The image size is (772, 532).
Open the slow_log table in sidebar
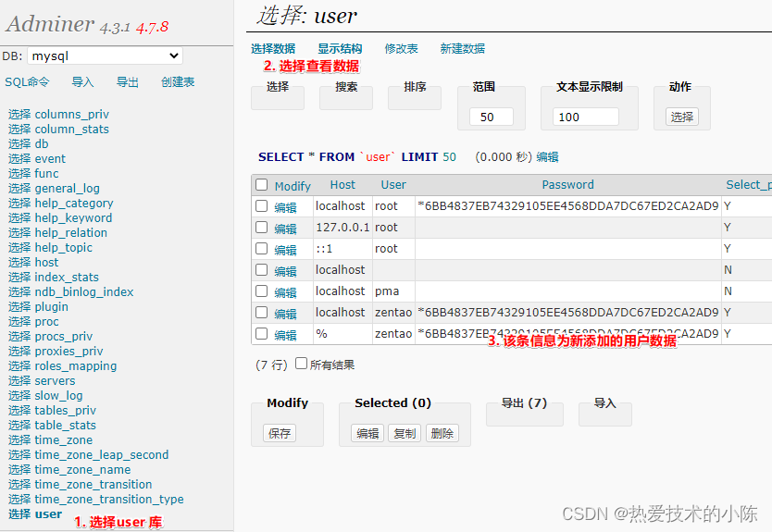pyautogui.click(x=58, y=396)
